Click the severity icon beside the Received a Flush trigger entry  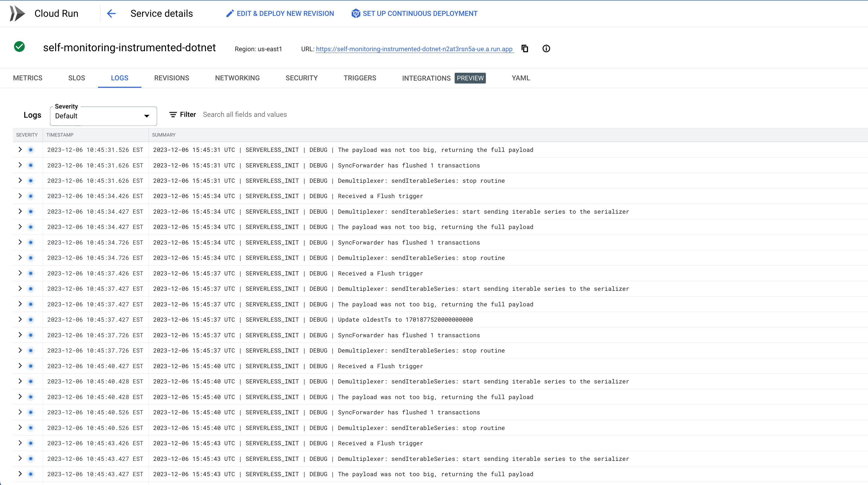click(31, 196)
